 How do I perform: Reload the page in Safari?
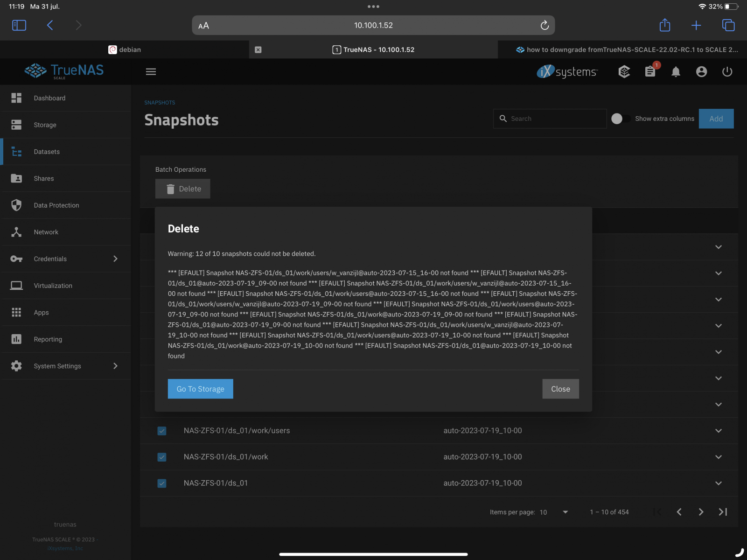pyautogui.click(x=545, y=25)
